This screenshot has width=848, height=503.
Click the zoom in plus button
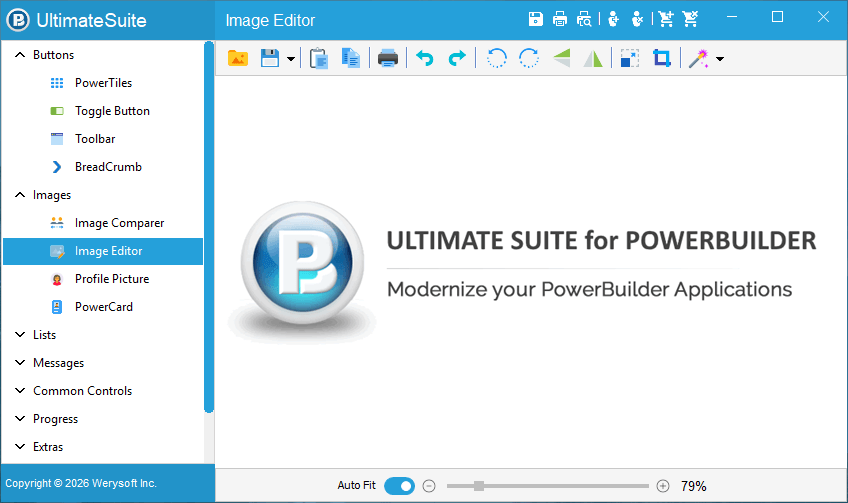click(663, 486)
